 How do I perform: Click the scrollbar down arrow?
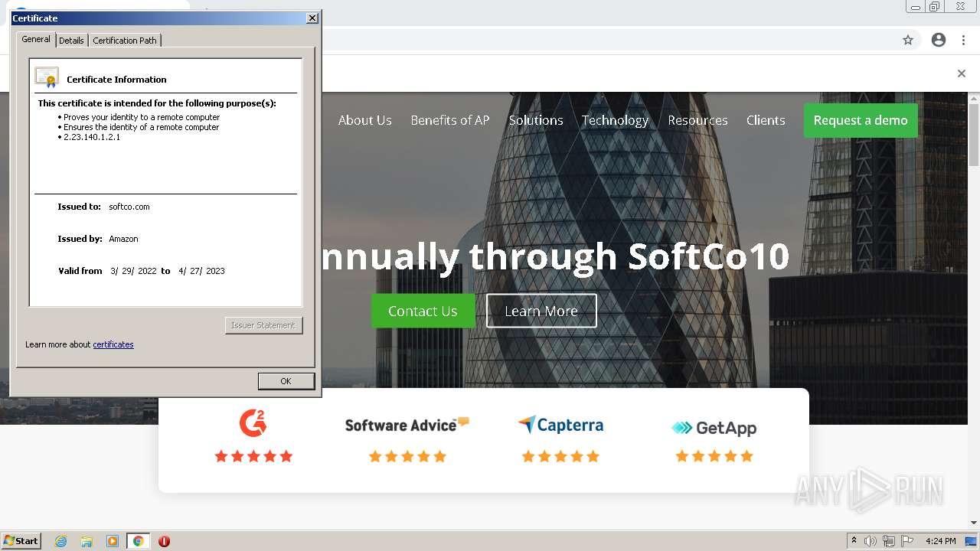point(974,523)
